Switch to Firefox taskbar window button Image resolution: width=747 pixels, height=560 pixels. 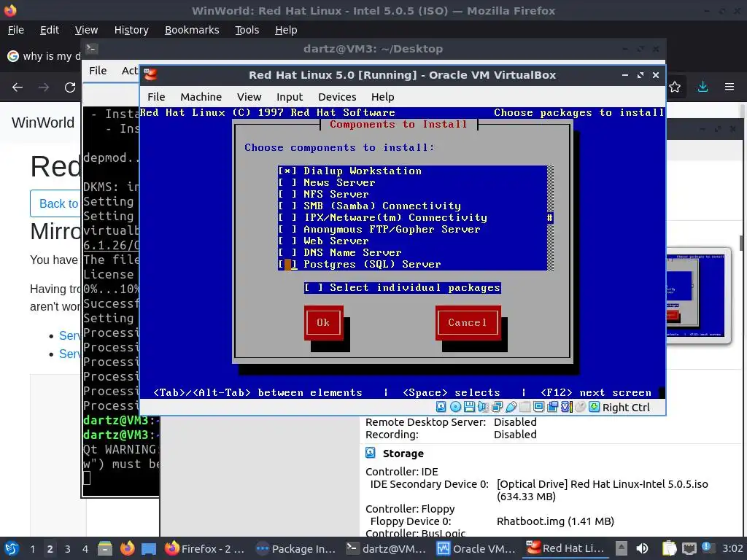(205, 548)
